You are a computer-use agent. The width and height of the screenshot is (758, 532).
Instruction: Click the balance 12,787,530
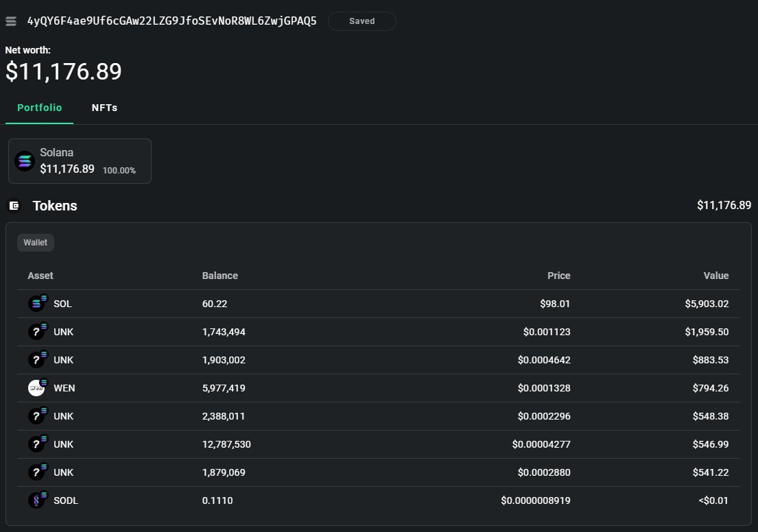[x=226, y=444]
